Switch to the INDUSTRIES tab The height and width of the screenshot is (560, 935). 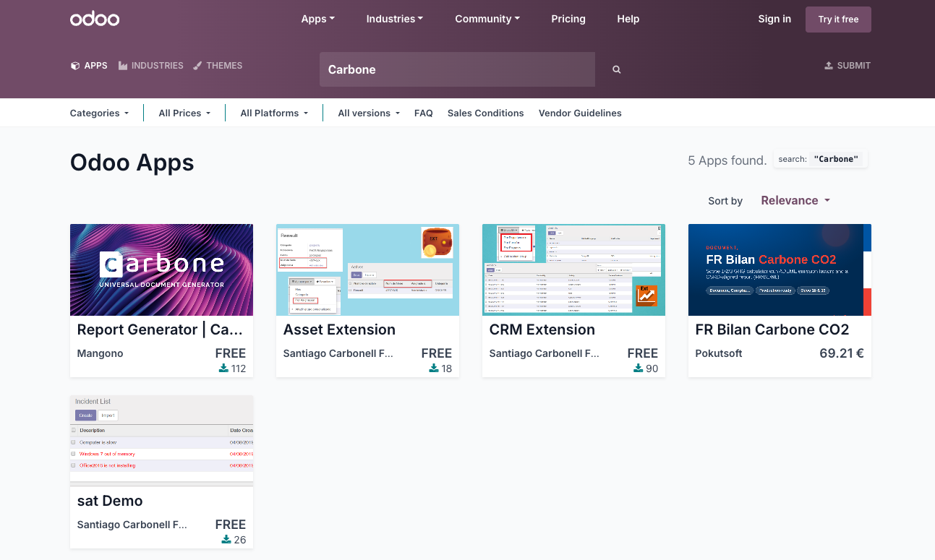(x=151, y=66)
